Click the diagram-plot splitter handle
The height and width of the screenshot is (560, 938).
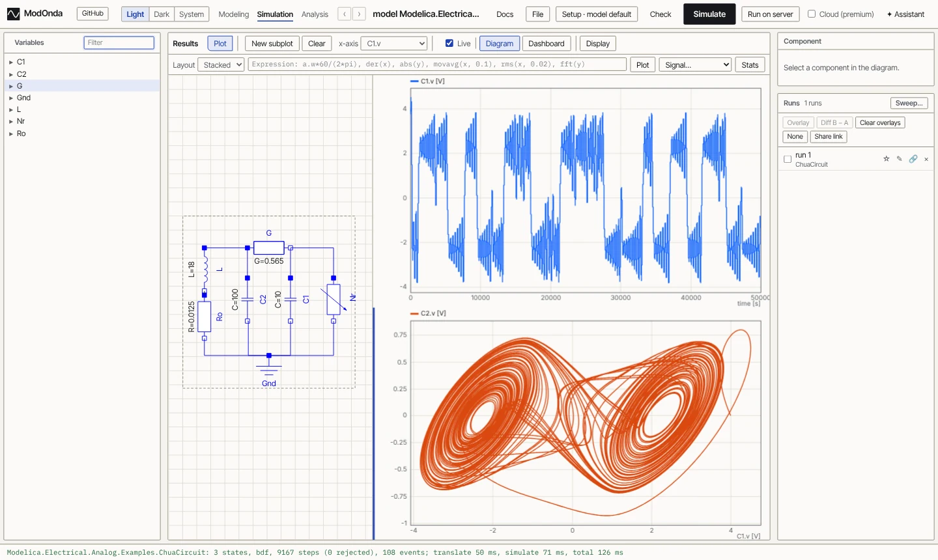[x=374, y=423]
